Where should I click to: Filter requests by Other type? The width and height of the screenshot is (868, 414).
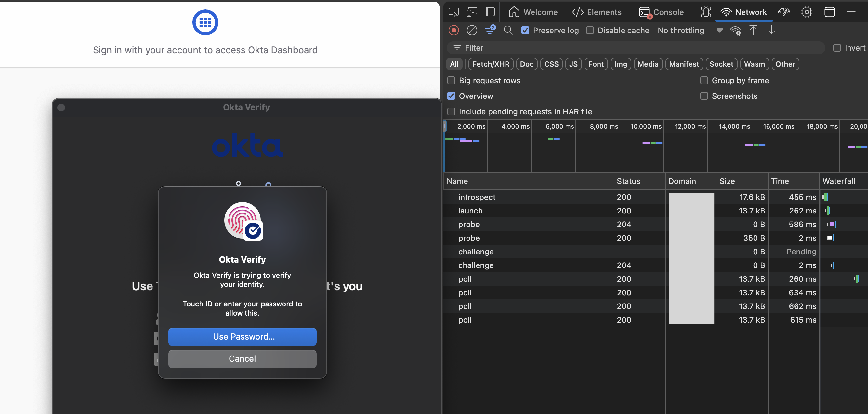click(x=785, y=64)
